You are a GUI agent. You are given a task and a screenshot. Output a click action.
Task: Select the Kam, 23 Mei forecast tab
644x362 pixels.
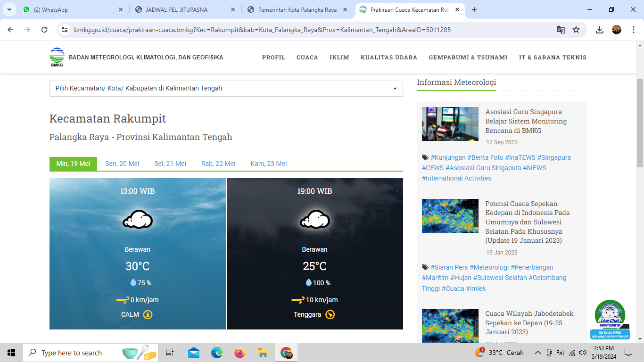click(269, 164)
